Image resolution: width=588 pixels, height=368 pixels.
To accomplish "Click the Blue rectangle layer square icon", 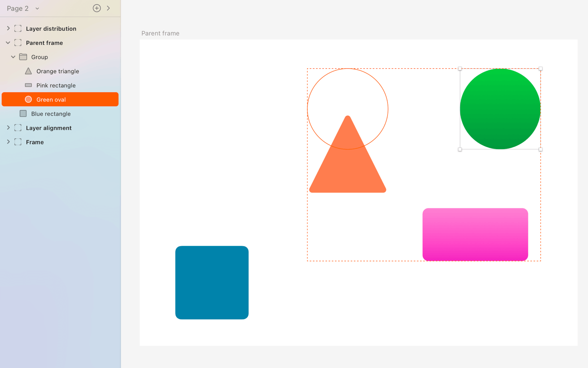I will (23, 114).
